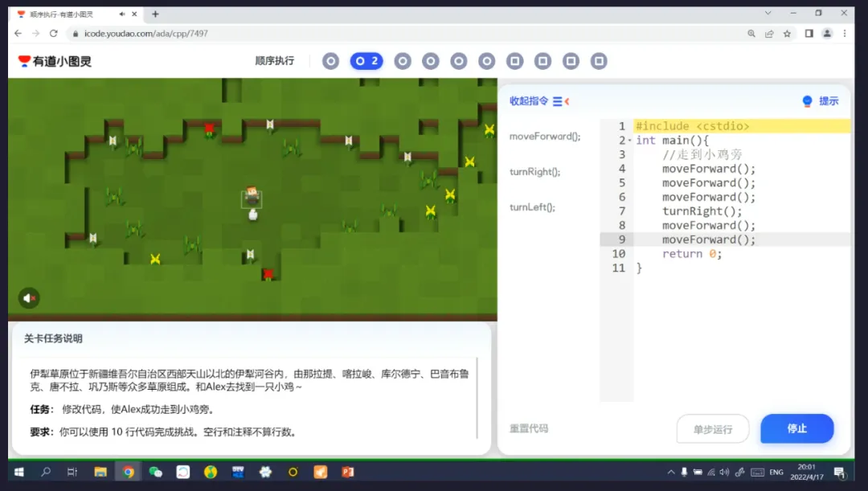Go back with the browser back arrow
The height and width of the screenshot is (491, 868).
[x=18, y=34]
